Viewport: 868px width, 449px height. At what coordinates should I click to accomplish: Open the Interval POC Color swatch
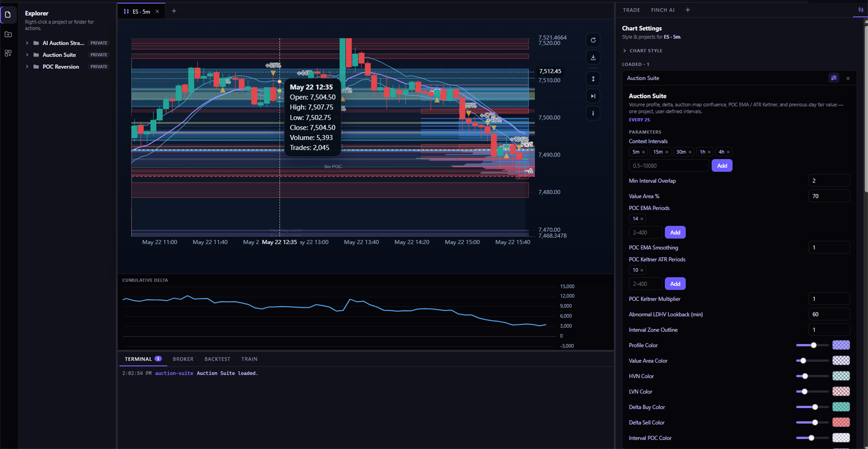tap(841, 438)
